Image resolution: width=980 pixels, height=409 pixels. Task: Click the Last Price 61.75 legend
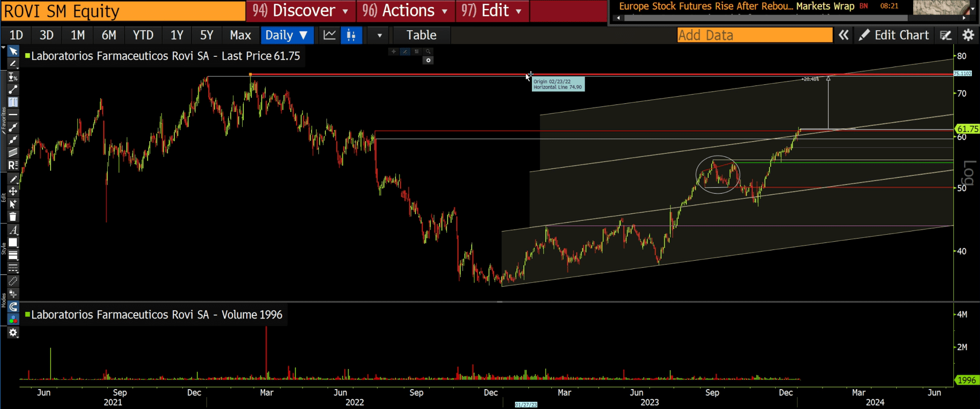pos(164,56)
